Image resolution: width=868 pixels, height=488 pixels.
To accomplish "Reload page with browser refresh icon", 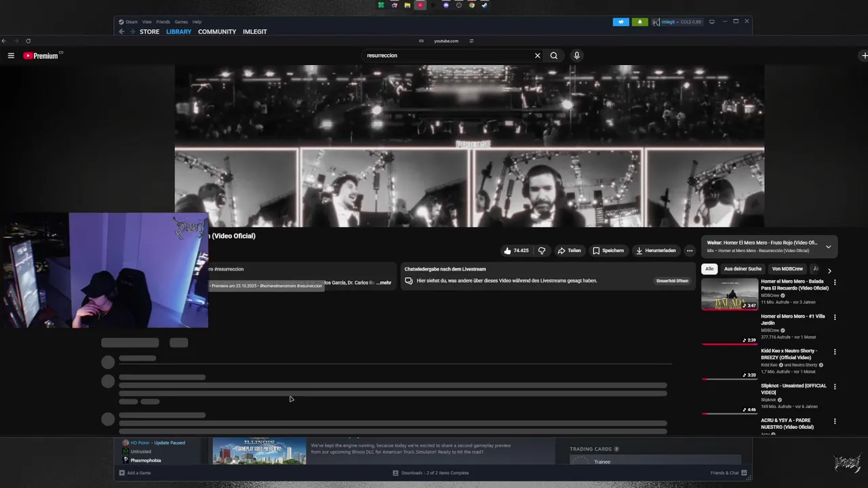I will pyautogui.click(x=28, y=41).
